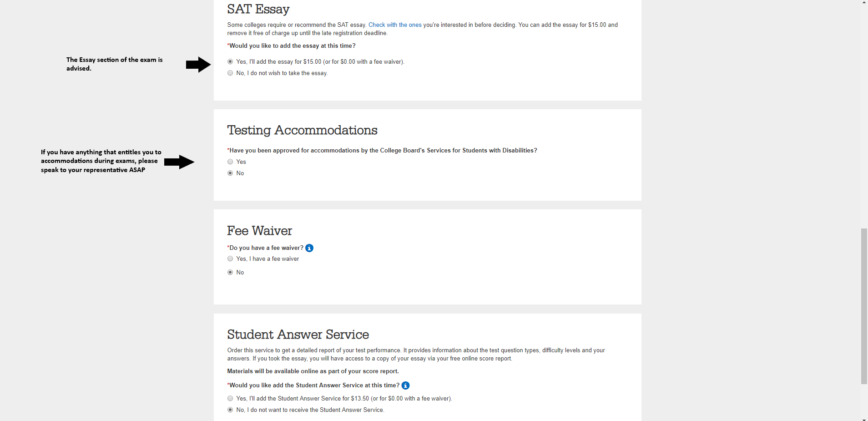The height and width of the screenshot is (421, 868).
Task: Click the Student Answer Service heading
Action: [298, 335]
